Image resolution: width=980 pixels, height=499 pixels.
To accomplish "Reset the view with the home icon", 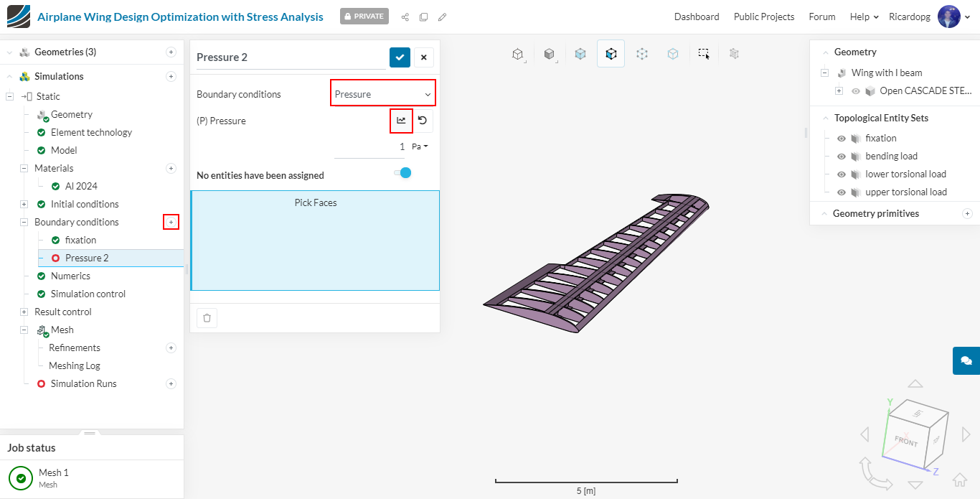I will coord(960,480).
